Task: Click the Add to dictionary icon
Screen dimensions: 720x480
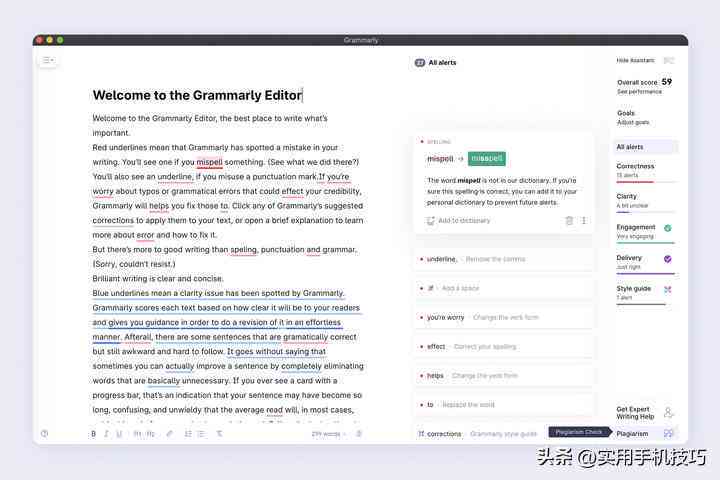Action: click(x=430, y=221)
